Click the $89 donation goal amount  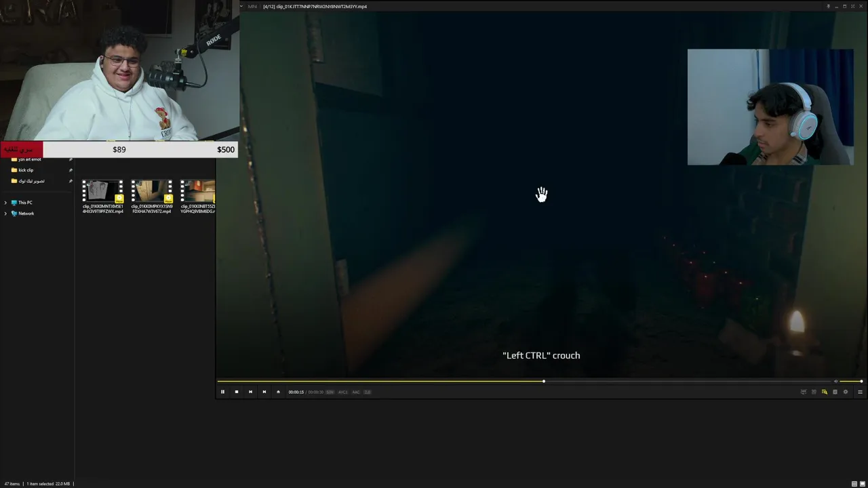tap(119, 149)
